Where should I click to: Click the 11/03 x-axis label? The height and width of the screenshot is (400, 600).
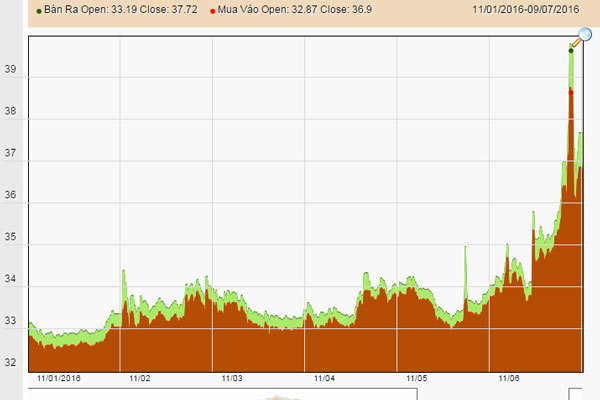click(x=232, y=380)
